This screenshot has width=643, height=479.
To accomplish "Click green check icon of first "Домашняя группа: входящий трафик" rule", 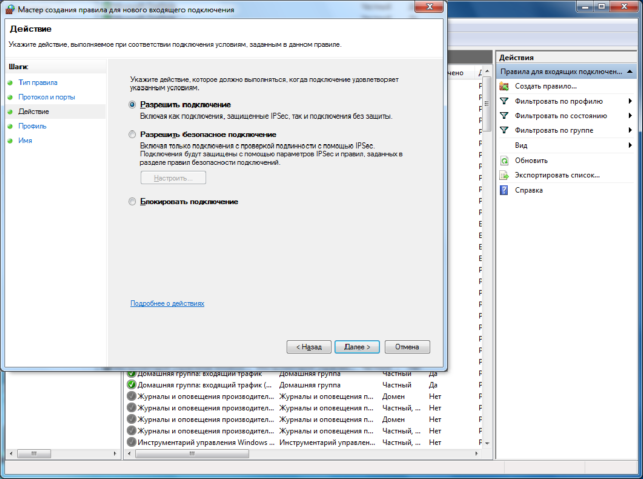I will [x=131, y=374].
